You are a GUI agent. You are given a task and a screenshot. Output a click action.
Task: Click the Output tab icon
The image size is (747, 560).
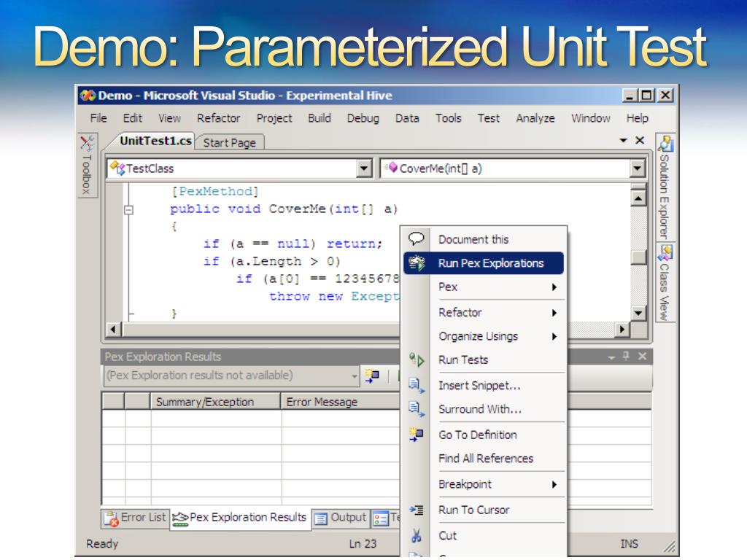(x=321, y=518)
